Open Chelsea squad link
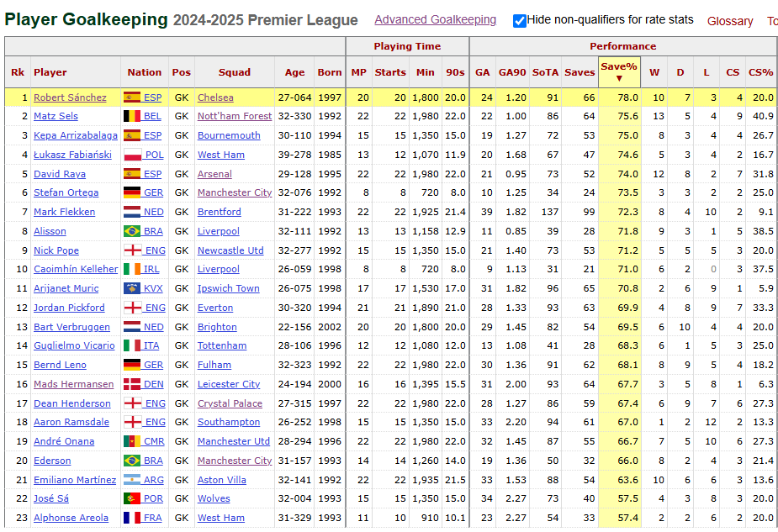 pyautogui.click(x=215, y=97)
